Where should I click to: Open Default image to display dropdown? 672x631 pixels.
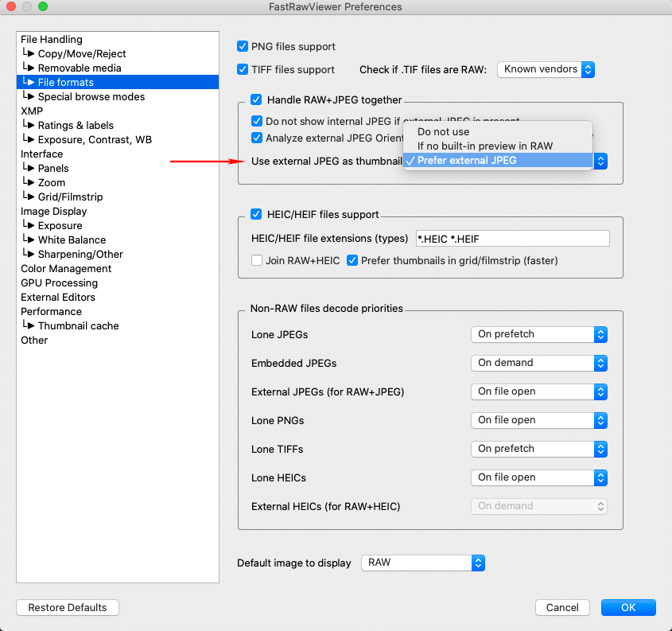click(x=422, y=563)
